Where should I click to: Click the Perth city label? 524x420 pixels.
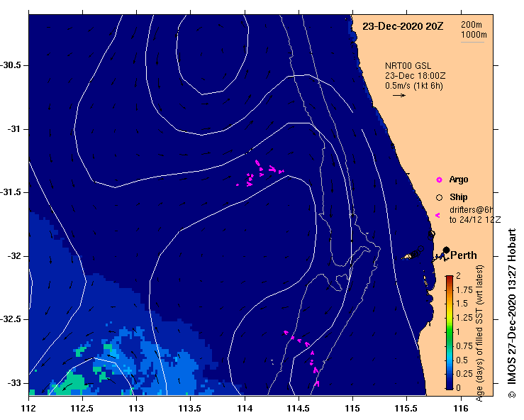(464, 255)
